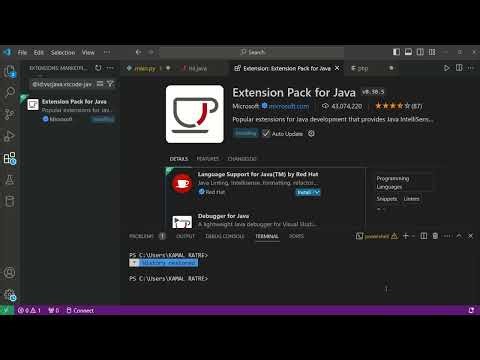The image size is (480, 360).
Task: Open the View menu
Action: coord(88,52)
